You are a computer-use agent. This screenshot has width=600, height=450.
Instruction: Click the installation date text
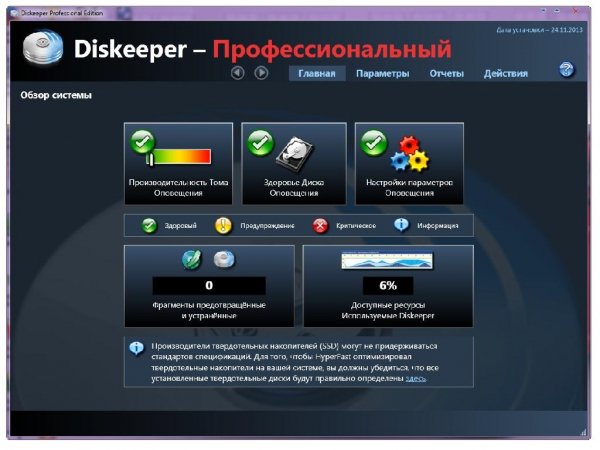pos(540,30)
